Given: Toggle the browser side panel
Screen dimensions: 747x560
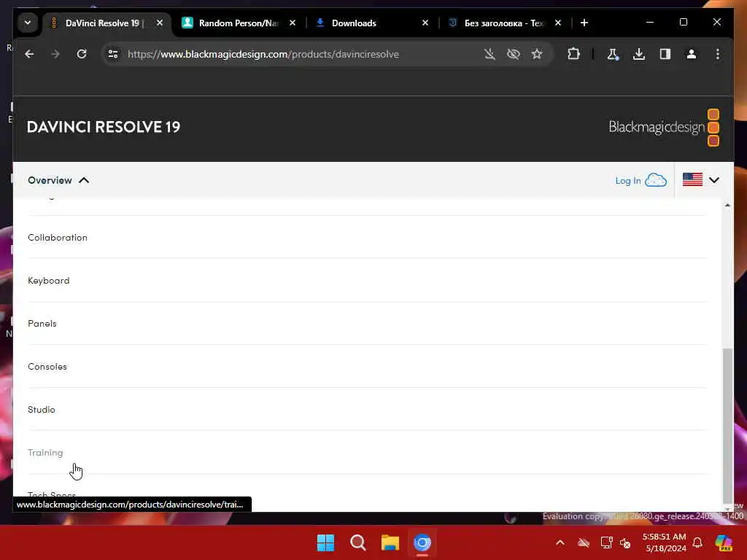Looking at the screenshot, I should (665, 54).
